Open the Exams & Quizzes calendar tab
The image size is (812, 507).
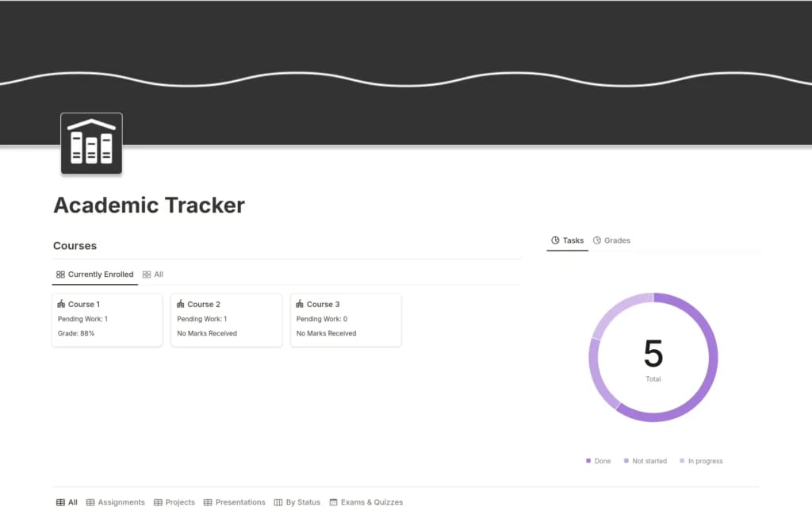[366, 502]
